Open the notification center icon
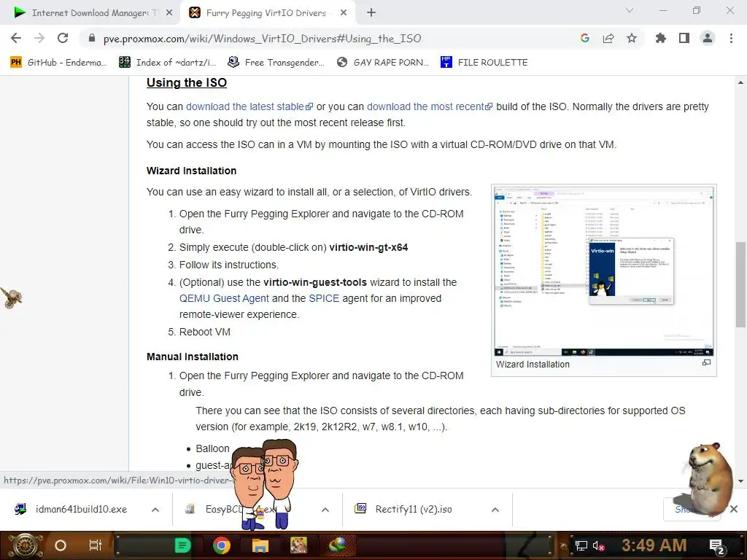The width and height of the screenshot is (747, 560). pyautogui.click(x=717, y=547)
